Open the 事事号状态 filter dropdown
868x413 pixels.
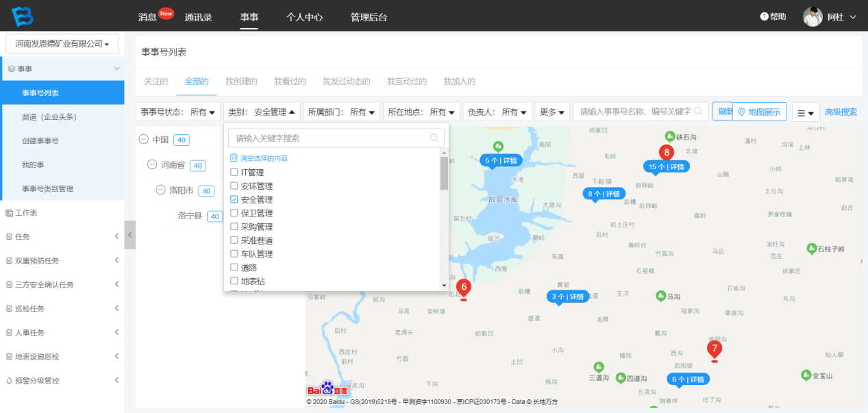pyautogui.click(x=178, y=112)
